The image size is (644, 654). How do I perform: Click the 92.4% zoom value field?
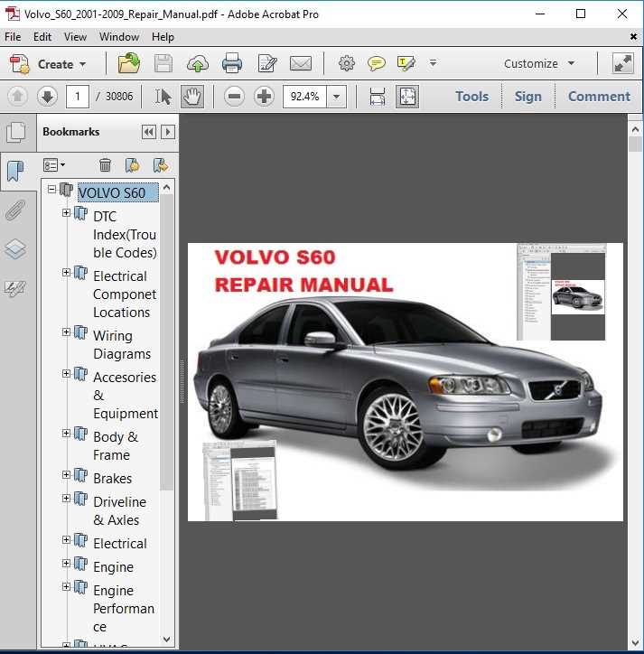pos(304,97)
